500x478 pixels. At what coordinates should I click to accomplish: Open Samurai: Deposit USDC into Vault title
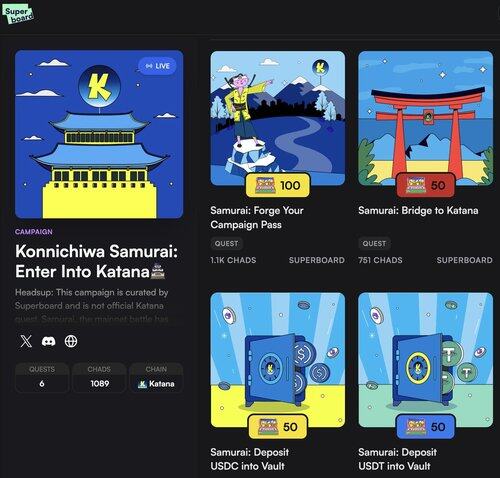click(x=250, y=459)
